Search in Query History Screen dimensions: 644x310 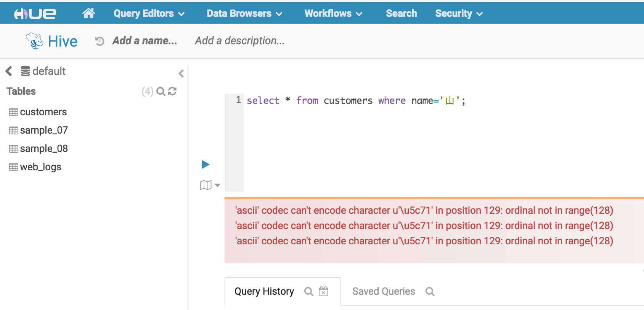coord(308,292)
